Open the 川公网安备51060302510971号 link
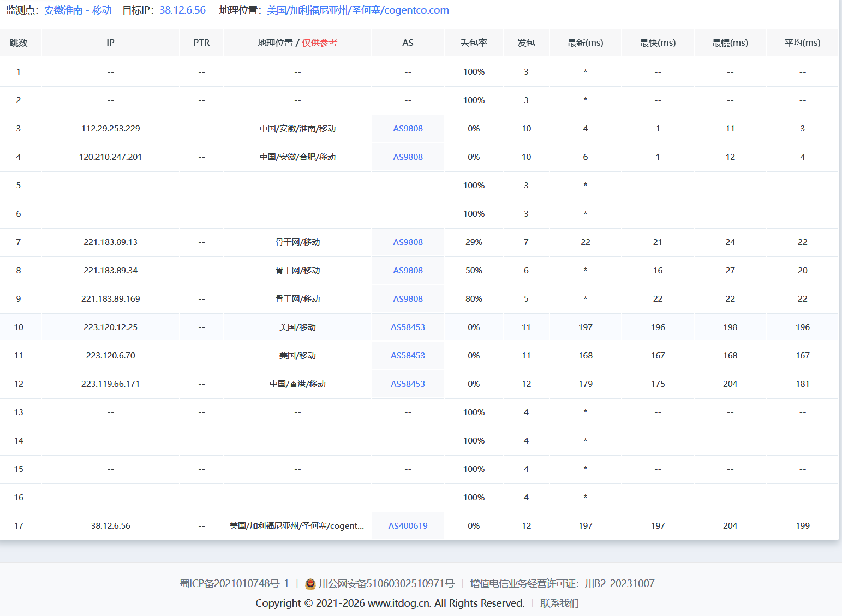Screen dimensions: 842x616 (x=386, y=584)
